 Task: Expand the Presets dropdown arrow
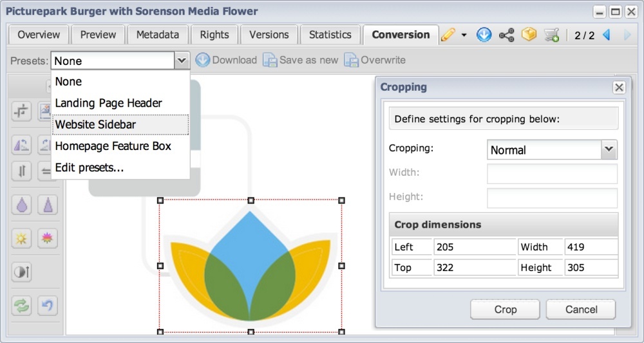182,60
